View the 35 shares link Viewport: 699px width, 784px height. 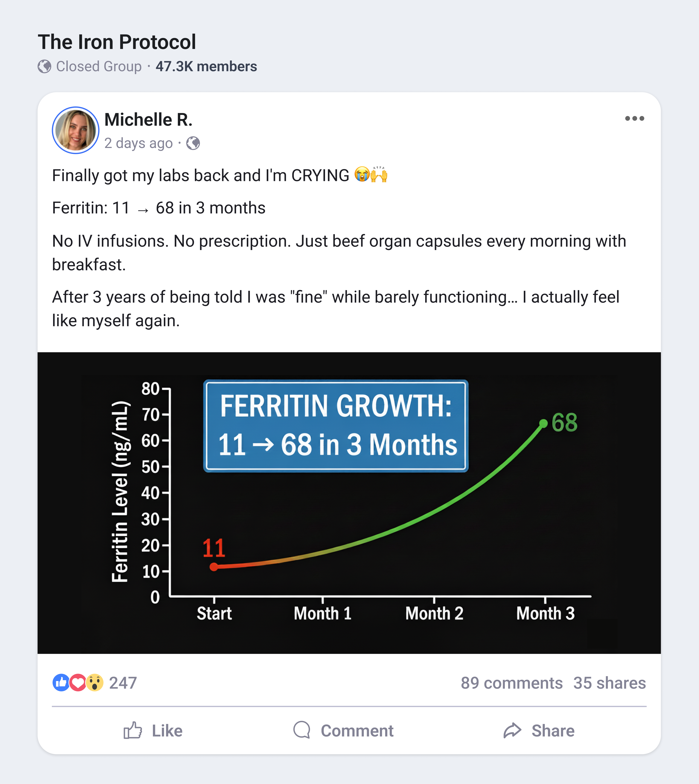(x=609, y=683)
